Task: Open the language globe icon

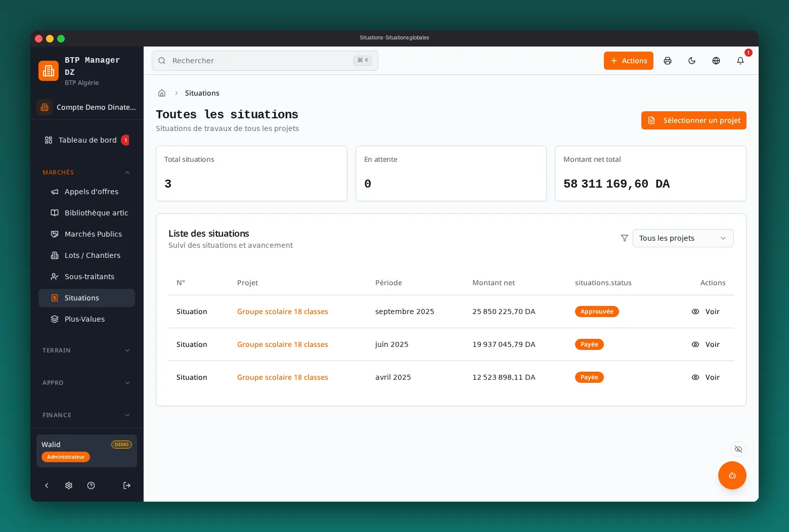Action: [x=716, y=61]
